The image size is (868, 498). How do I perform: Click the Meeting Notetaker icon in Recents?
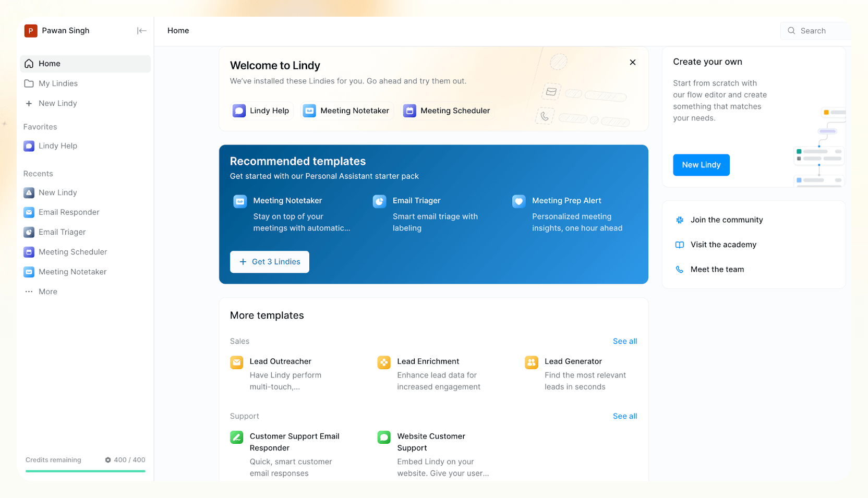[29, 272]
